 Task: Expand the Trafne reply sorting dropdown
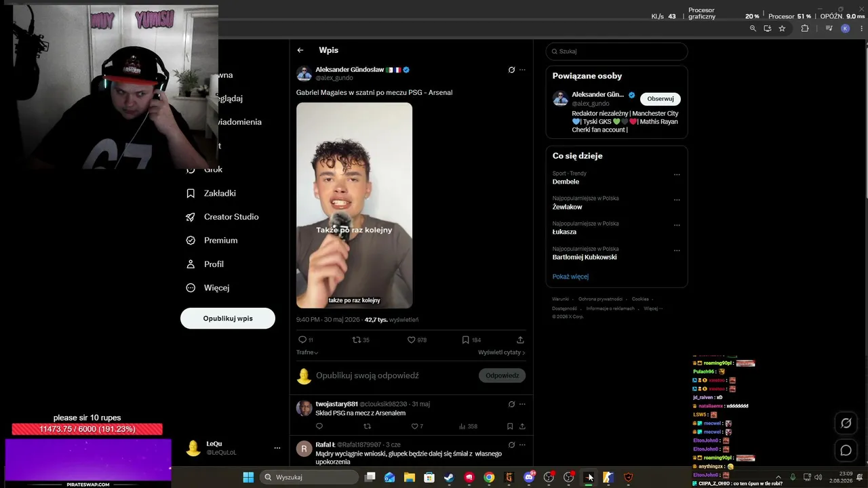point(307,352)
